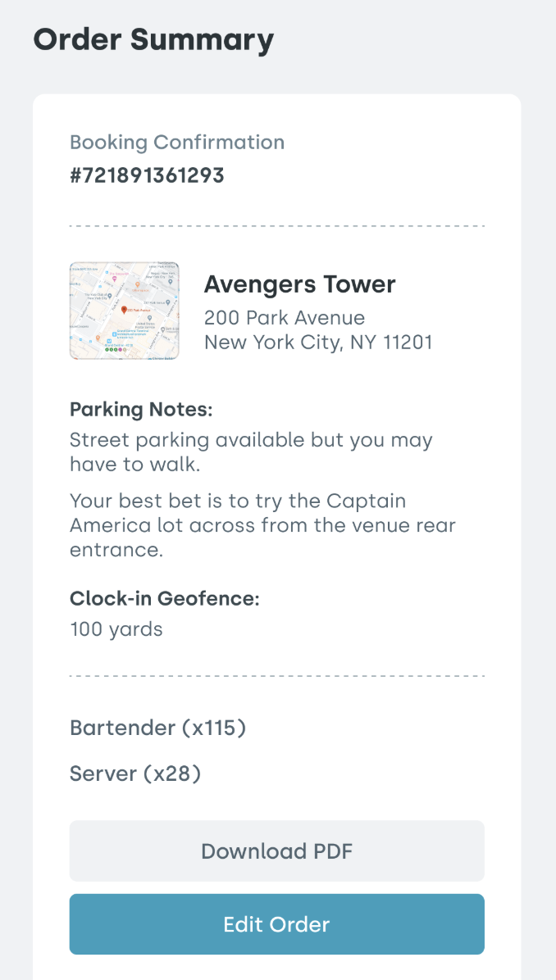Click the 200 Park Avenue address line
556x980 pixels.
[x=285, y=318]
